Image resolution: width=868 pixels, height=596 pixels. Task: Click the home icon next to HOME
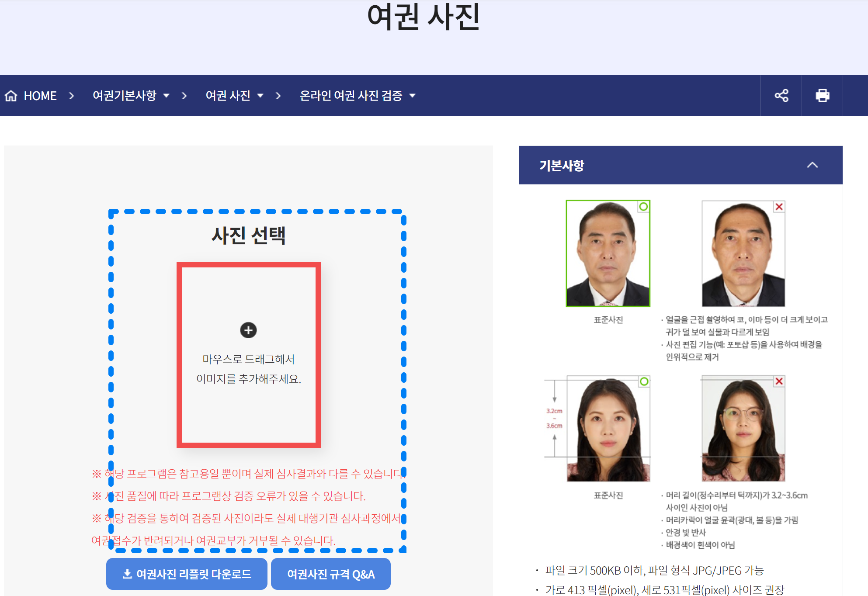pos(11,96)
